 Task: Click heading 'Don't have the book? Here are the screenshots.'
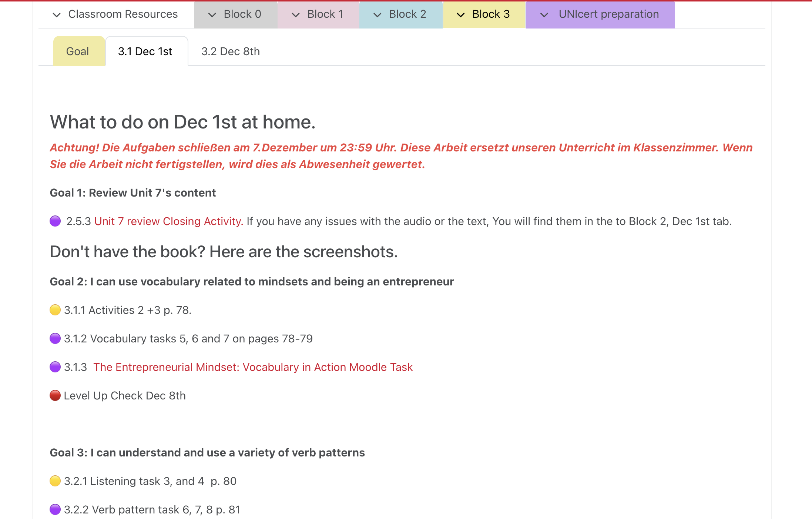224,252
